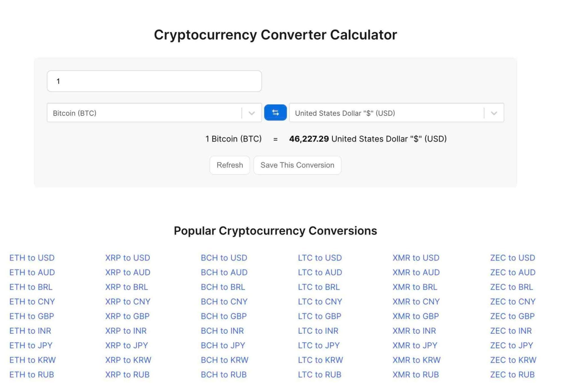Click the swap currencies icon
Image resolution: width=563 pixels, height=392 pixels.
pyautogui.click(x=275, y=113)
